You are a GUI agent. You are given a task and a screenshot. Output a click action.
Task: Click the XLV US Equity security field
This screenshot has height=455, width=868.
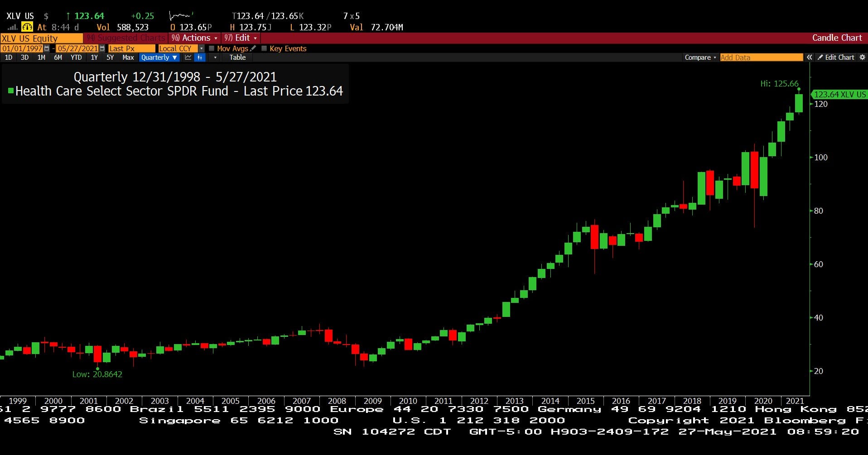(x=41, y=38)
